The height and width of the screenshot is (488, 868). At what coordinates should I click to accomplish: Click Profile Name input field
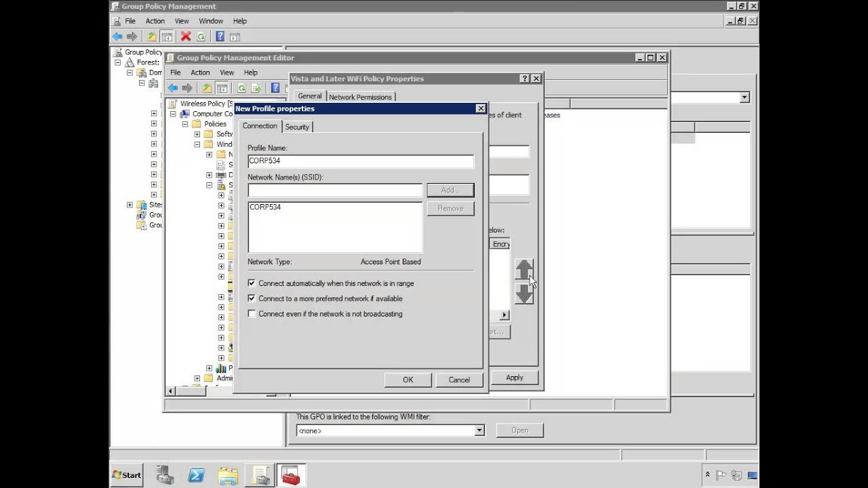click(361, 161)
